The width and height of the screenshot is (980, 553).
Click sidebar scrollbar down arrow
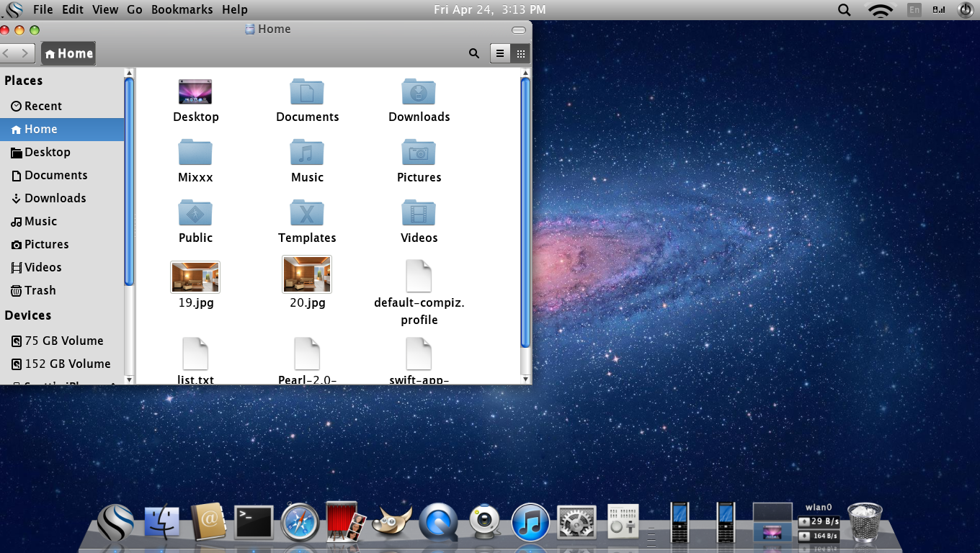click(x=130, y=379)
